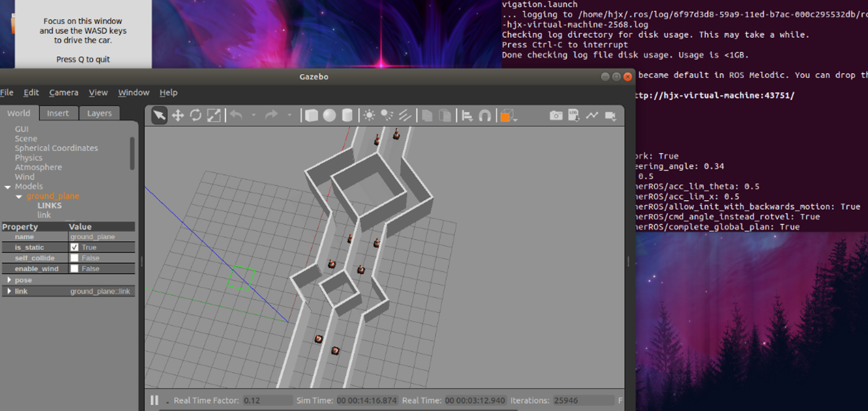
Task: Click the Undo arrow icon
Action: (236, 115)
